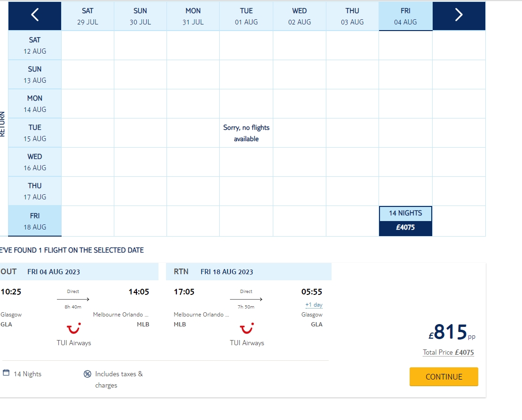This screenshot has width=522, height=420.
Task: Click 'Includes taxes & charges' text
Action: click(119, 380)
